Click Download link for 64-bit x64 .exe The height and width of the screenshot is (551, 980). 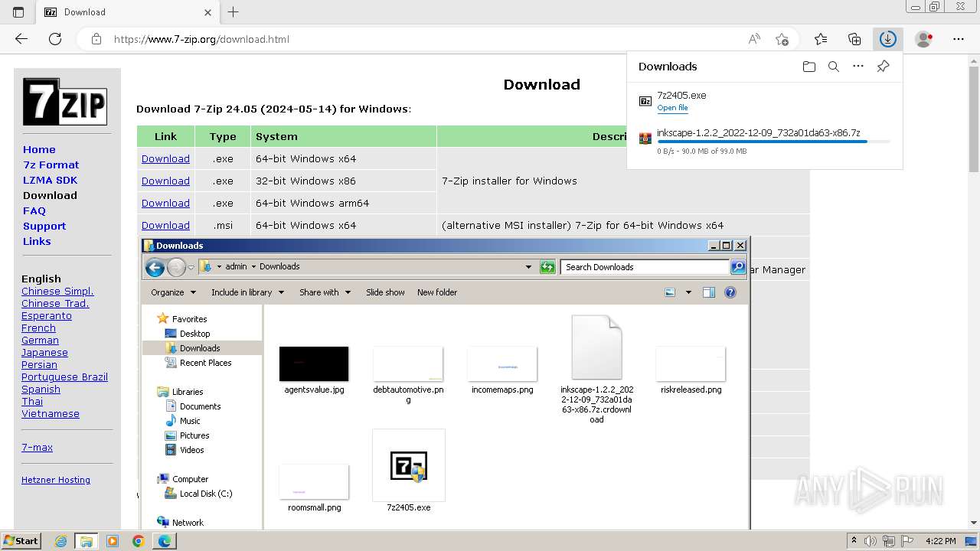pyautogui.click(x=165, y=159)
